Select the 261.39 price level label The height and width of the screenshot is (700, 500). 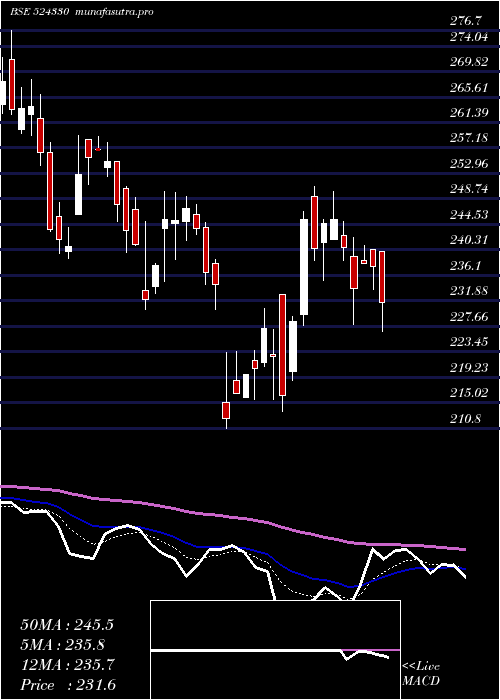pos(468,113)
